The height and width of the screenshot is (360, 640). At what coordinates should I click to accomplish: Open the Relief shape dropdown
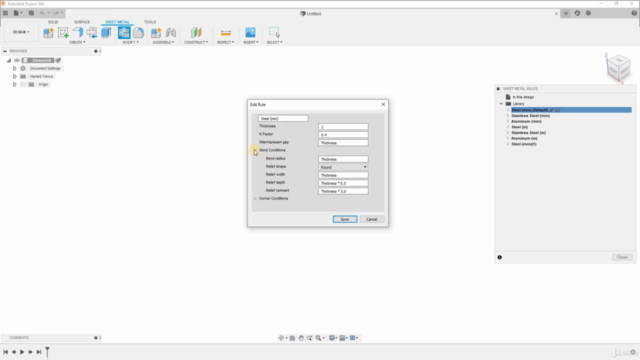coord(343,167)
